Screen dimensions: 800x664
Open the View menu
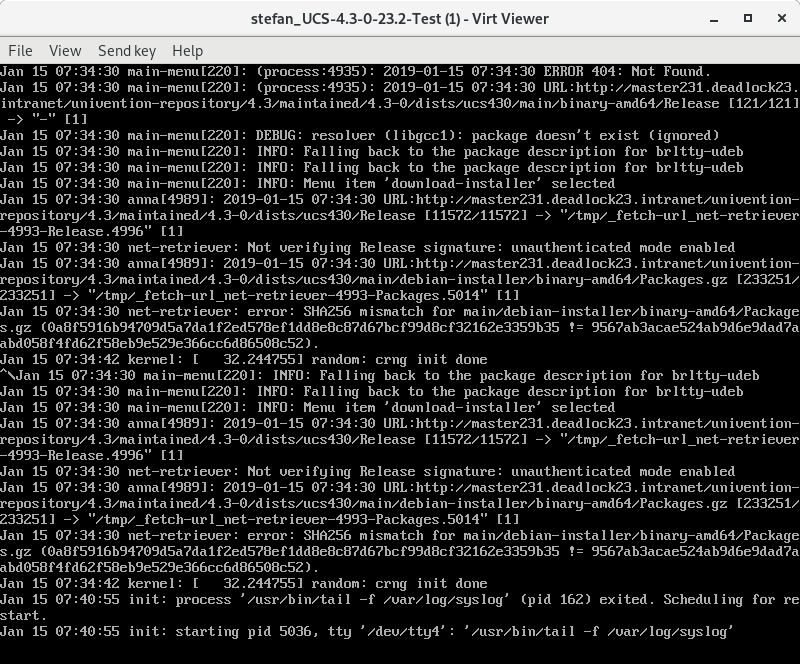pos(65,50)
